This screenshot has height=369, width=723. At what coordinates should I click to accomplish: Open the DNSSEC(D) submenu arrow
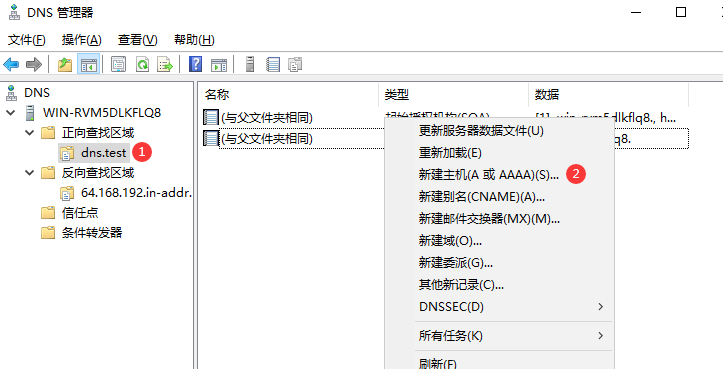(x=600, y=307)
